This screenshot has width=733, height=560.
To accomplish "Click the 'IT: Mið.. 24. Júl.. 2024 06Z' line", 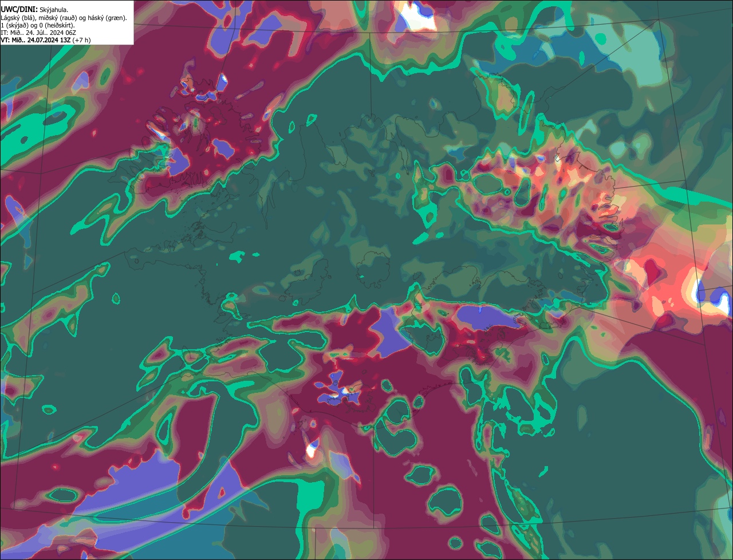I will pos(39,33).
